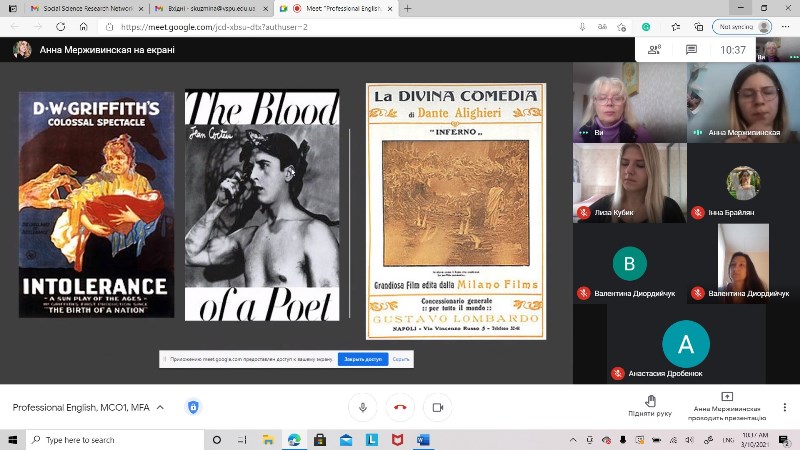This screenshot has width=800, height=450.
Task: Select Лиза Кубик video tile
Action: [x=630, y=183]
